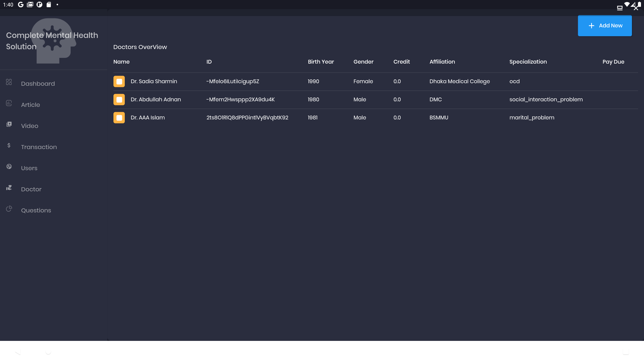
Task: Click the Name column header
Action: tap(121, 62)
